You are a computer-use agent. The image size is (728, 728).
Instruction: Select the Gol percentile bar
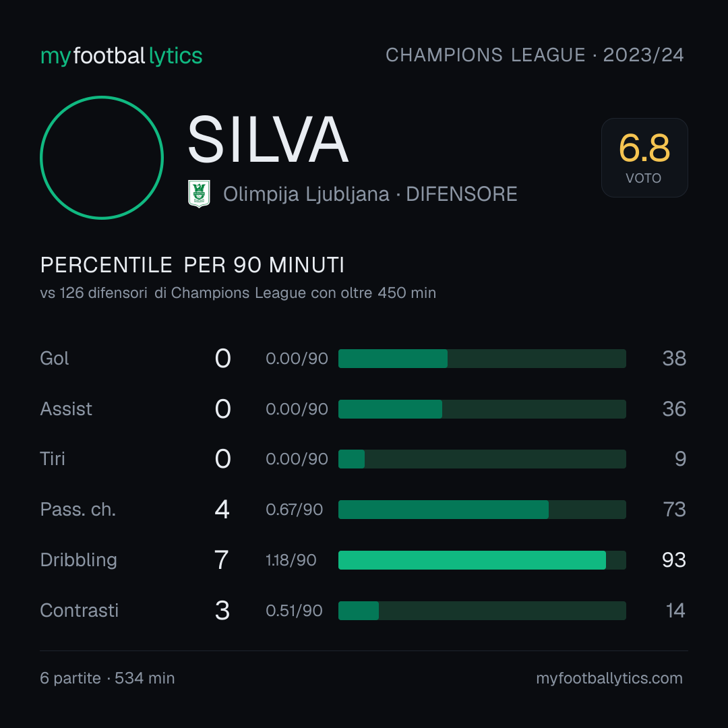point(482,359)
